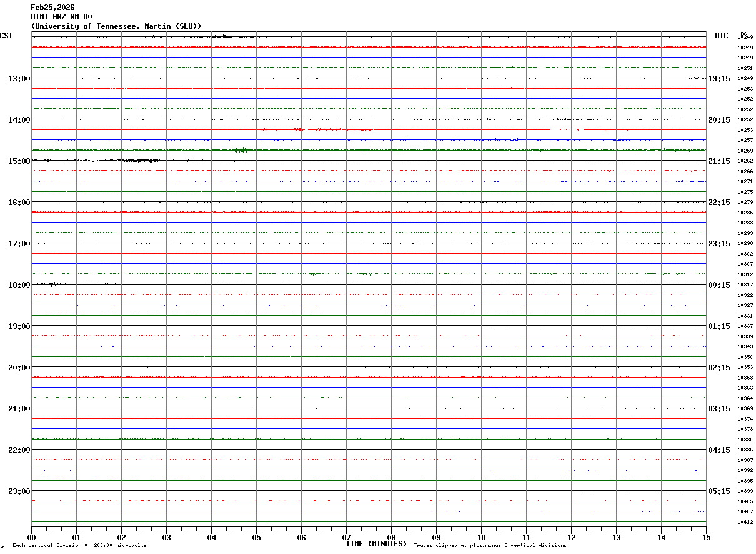Select DC offset value 10353
This screenshot has height=554, width=756.
(745, 367)
